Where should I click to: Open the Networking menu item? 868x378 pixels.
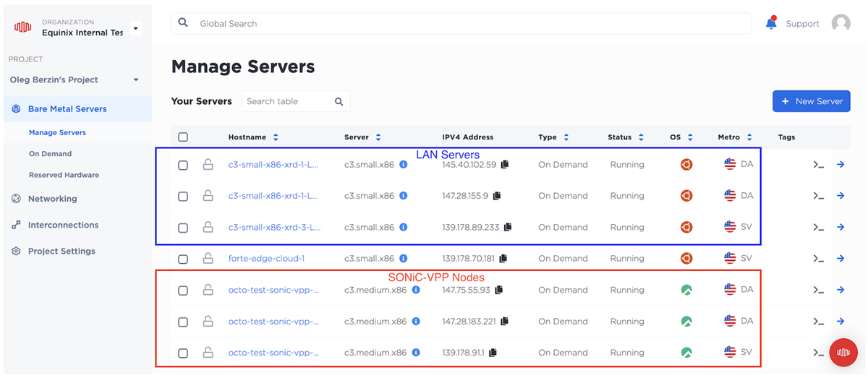[x=52, y=199]
